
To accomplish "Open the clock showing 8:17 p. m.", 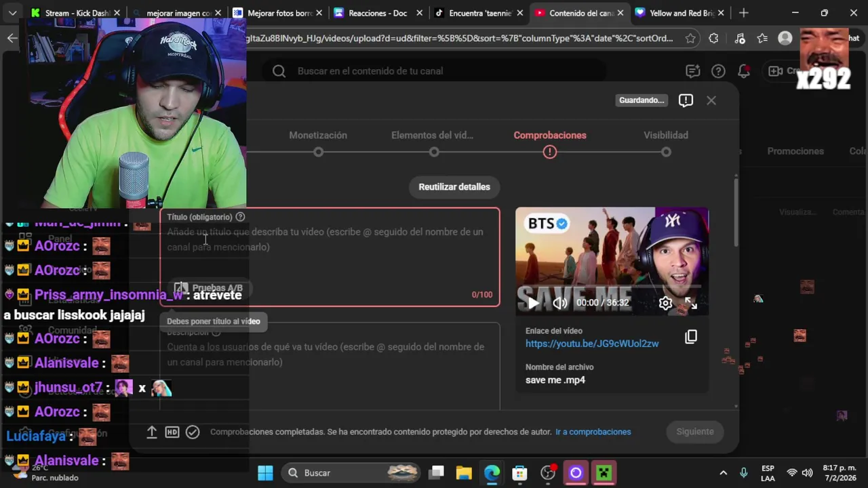I will pos(840,473).
